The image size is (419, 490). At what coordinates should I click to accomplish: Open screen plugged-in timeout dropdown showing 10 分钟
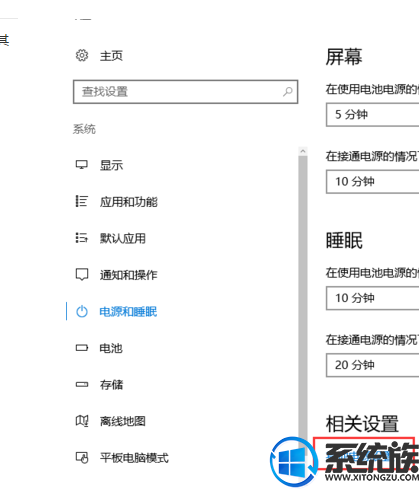click(372, 182)
